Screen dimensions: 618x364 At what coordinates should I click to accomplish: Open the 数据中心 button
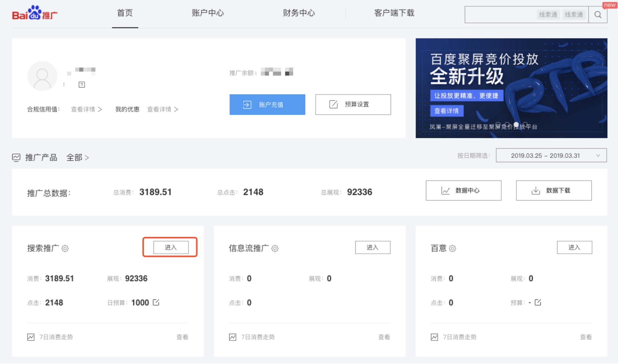click(463, 191)
